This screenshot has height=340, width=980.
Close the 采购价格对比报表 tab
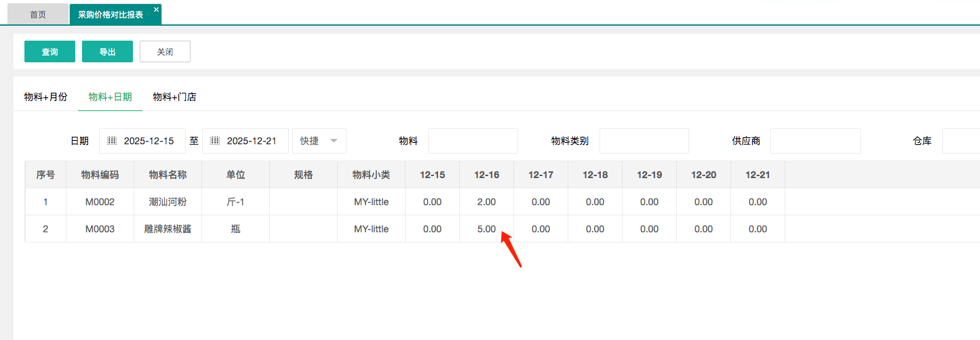click(156, 9)
